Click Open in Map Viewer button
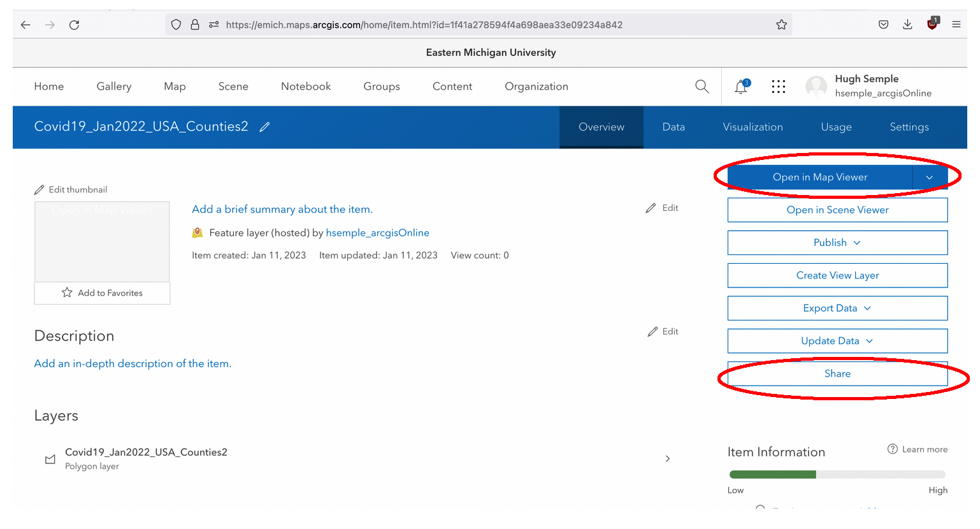Viewport: 980px width, 529px height. pos(820,177)
